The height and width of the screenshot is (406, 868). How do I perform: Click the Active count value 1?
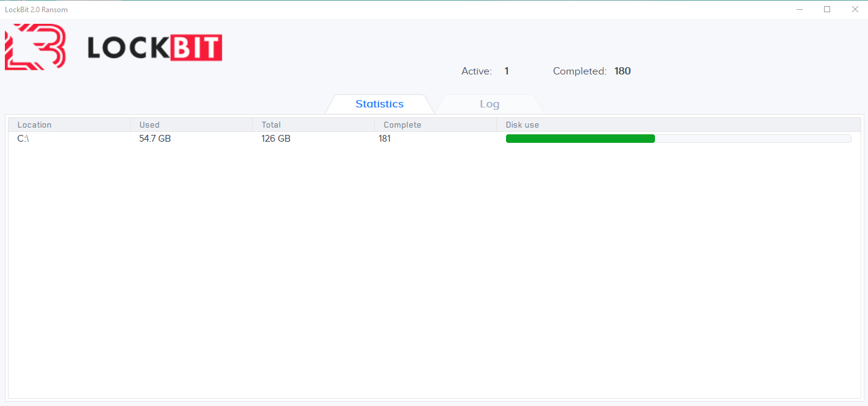pyautogui.click(x=507, y=71)
